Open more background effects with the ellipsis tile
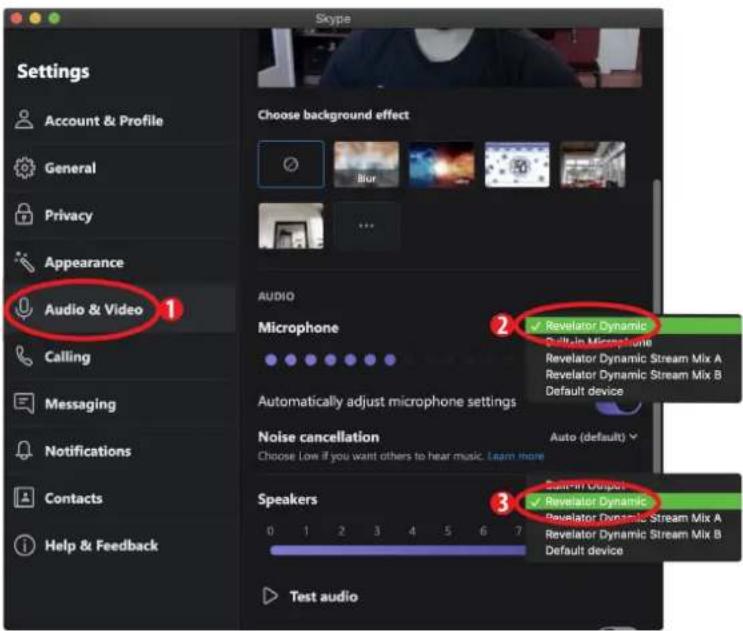 point(366,226)
